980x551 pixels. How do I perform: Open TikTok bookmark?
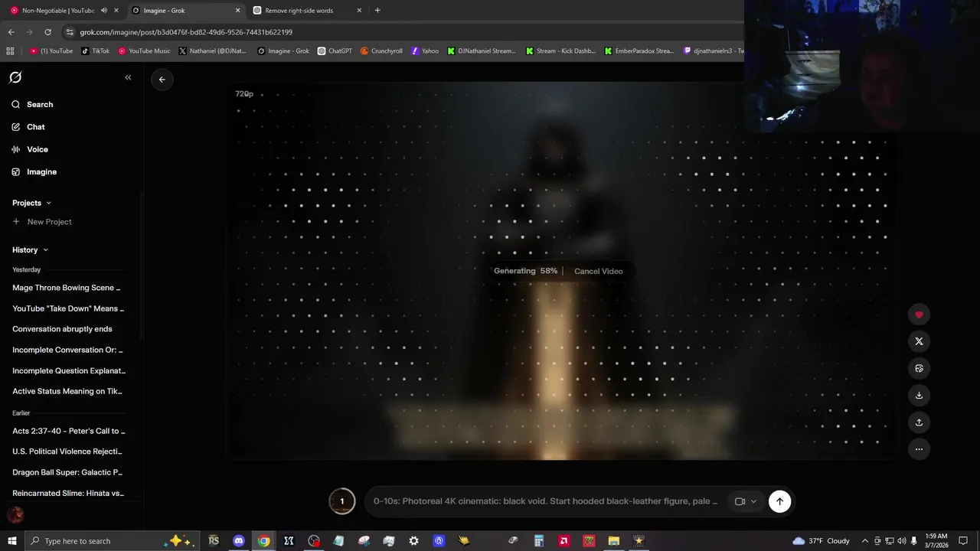tap(96, 51)
